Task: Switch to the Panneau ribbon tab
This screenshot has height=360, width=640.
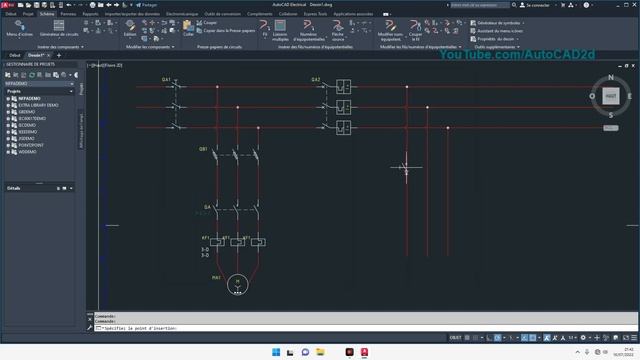Action: coord(68,14)
